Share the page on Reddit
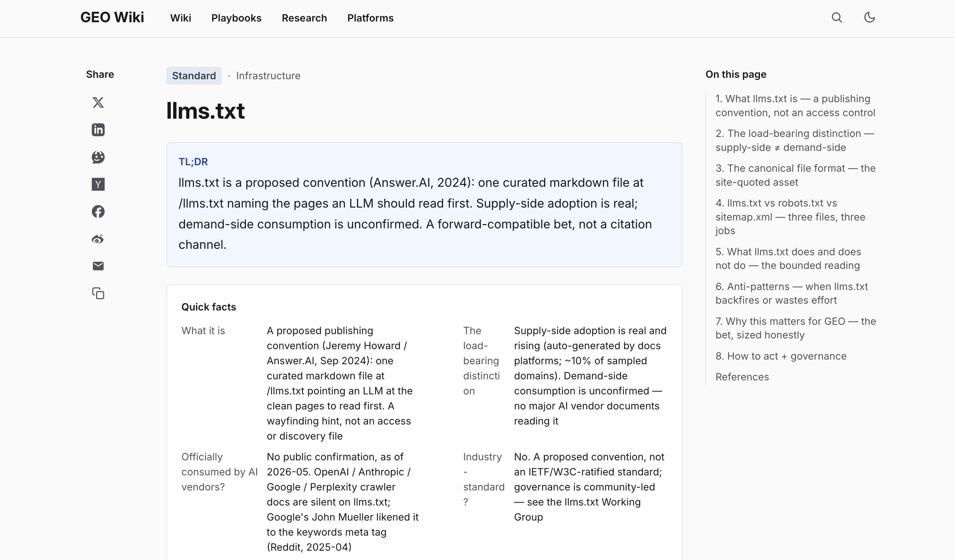Image resolution: width=955 pixels, height=560 pixels. point(98,157)
